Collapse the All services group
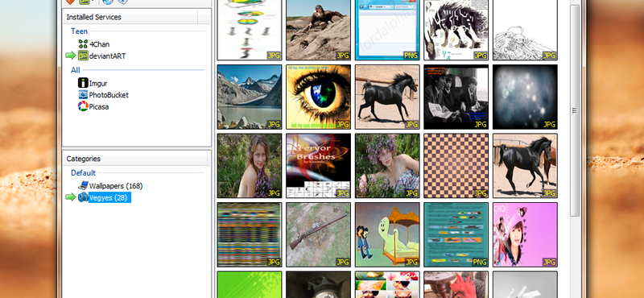 point(76,70)
